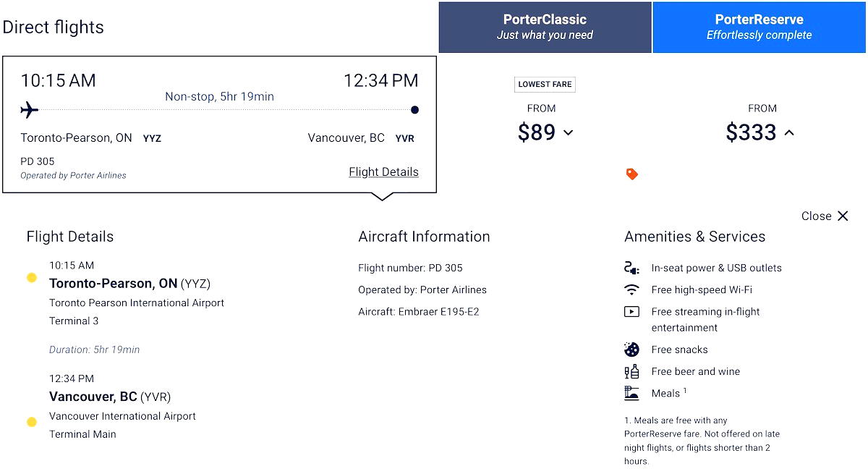Switch to the PorterReserve fare tab
This screenshot has height=474, width=868.
758,27
